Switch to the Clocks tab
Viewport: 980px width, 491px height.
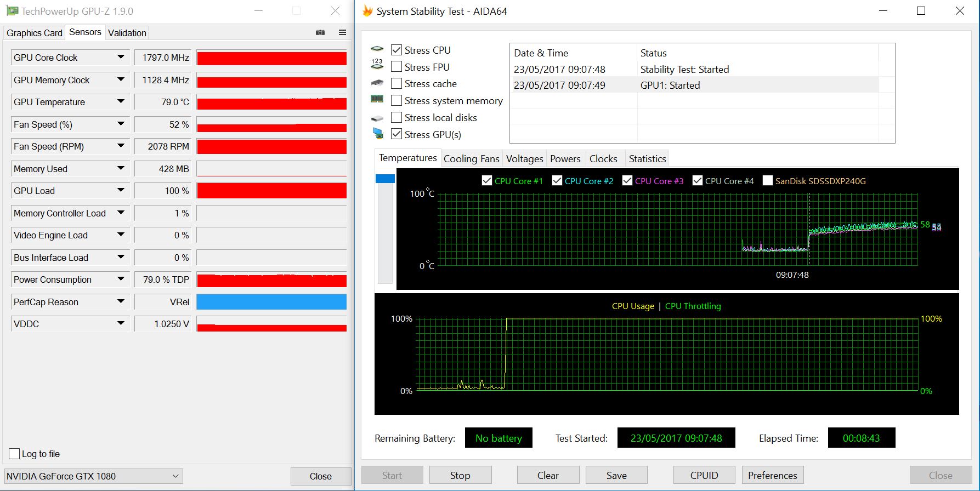click(x=603, y=159)
